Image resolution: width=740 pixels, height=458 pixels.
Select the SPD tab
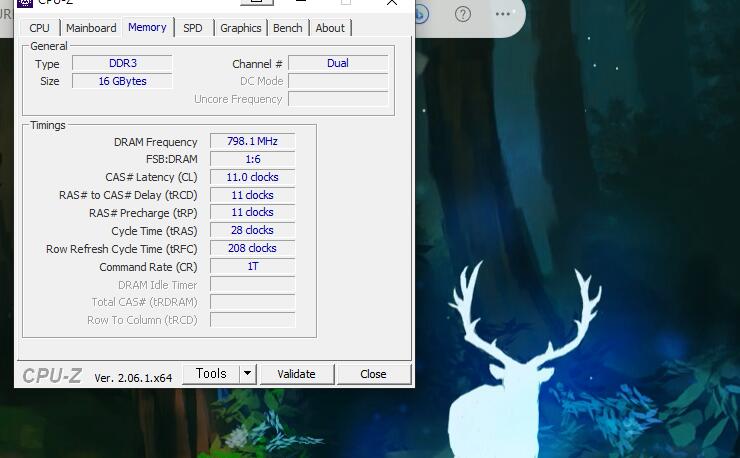(x=192, y=28)
